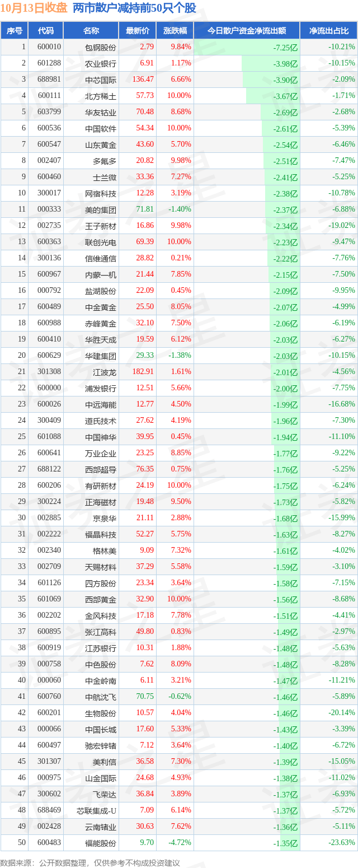This screenshot has height=868, width=358.
Task: Click outflow ratio -15.99% of 京泉华
Action: (x=342, y=518)
